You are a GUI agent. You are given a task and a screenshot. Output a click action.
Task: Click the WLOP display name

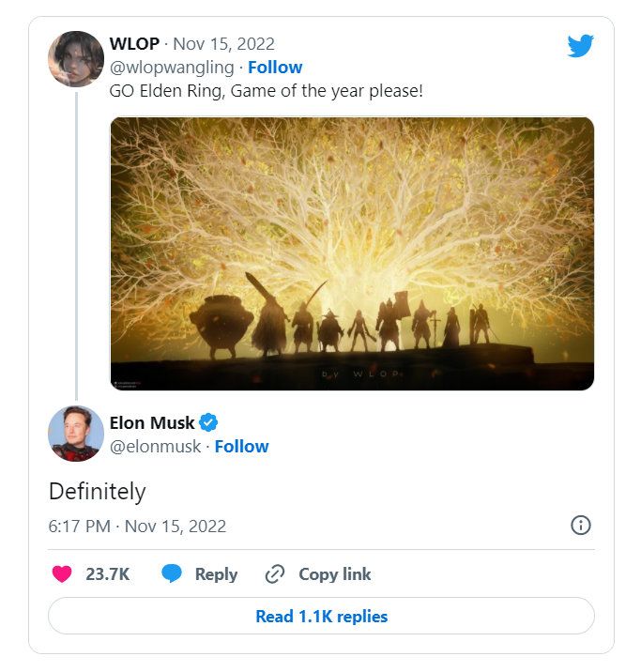pos(134,45)
